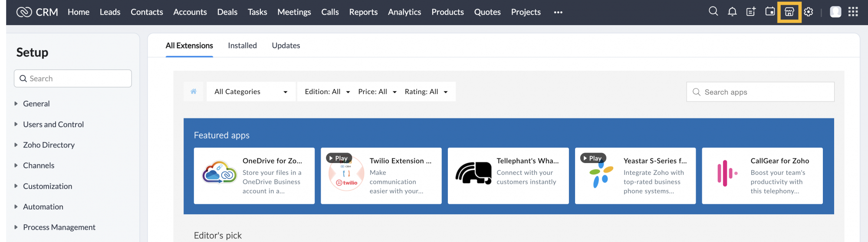Open the Rating filter dropdown

426,92
